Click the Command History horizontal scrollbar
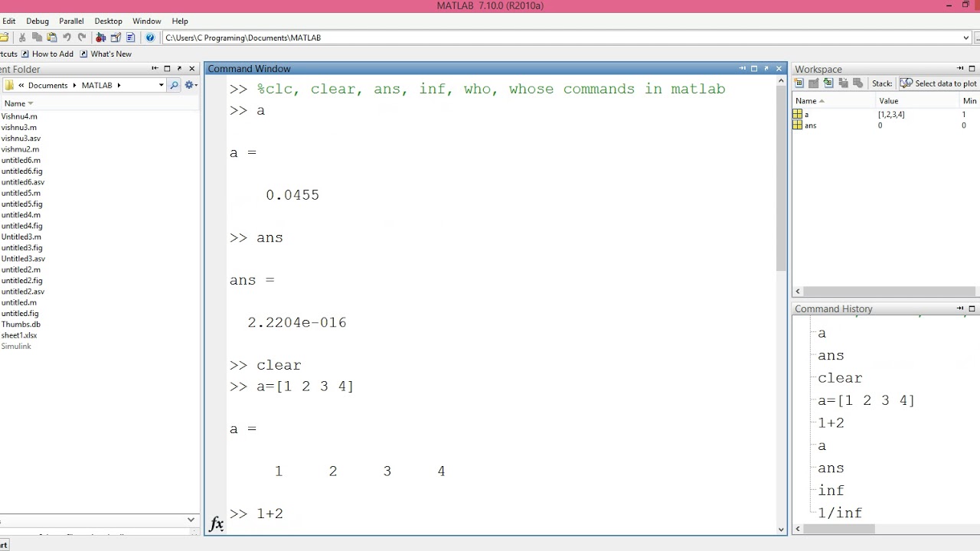 838,529
